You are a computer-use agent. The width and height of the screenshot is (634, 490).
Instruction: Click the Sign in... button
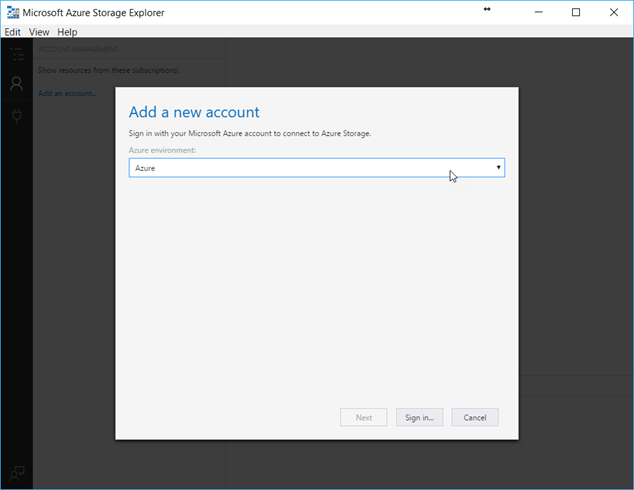point(419,417)
